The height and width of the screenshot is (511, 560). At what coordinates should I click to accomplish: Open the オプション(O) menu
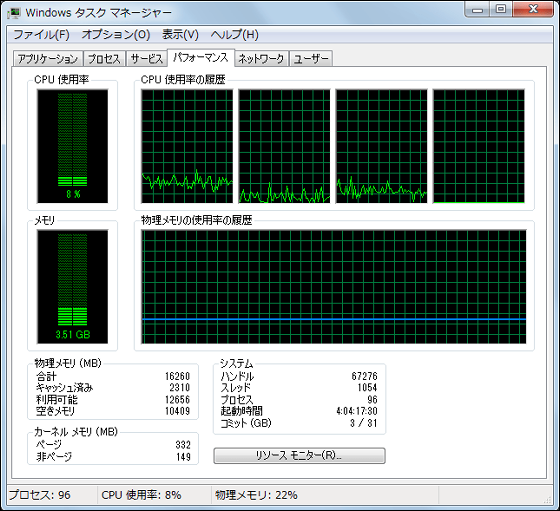[x=116, y=35]
